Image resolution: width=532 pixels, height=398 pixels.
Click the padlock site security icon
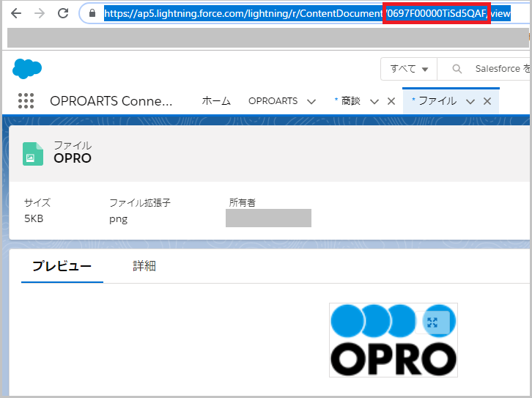[x=92, y=14]
